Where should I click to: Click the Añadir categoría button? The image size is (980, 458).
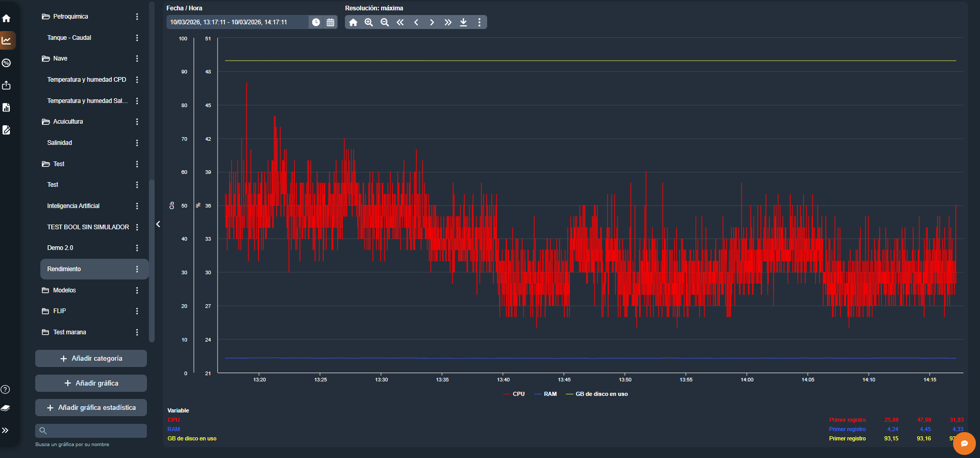click(91, 358)
